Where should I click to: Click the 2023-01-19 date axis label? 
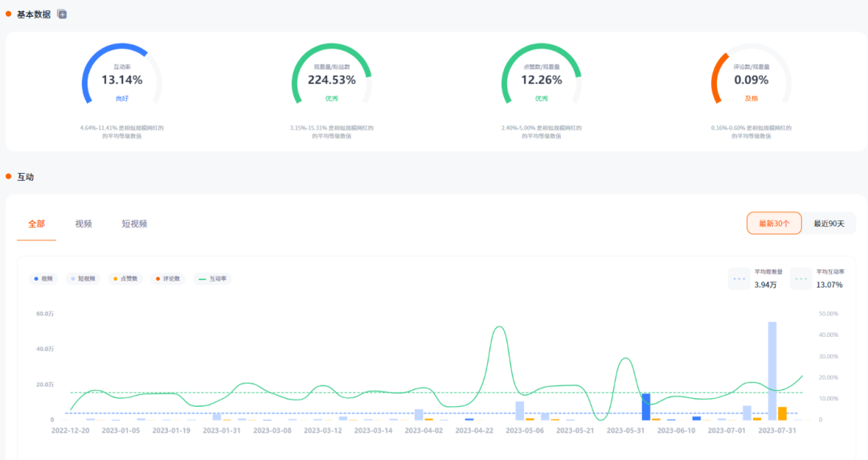171,430
